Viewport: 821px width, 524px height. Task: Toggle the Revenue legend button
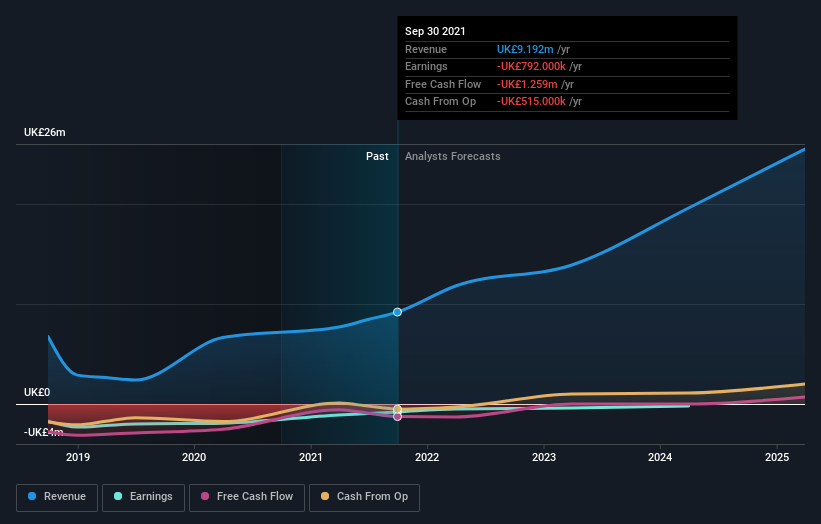point(57,497)
